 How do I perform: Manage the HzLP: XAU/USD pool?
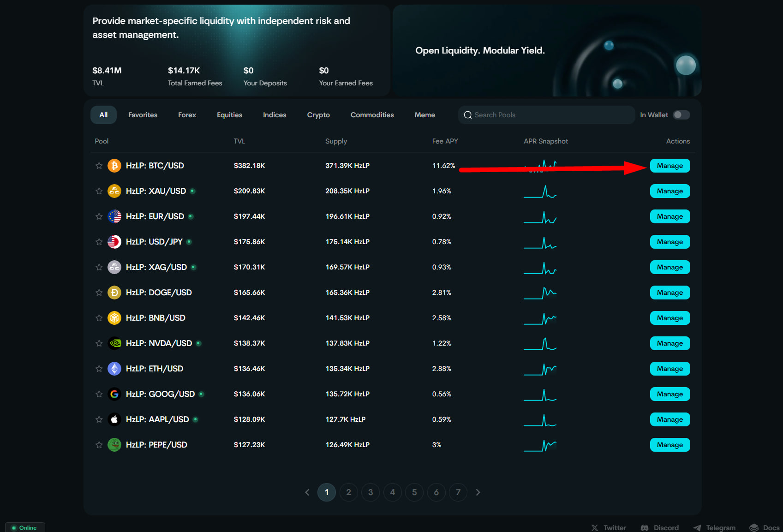click(670, 191)
